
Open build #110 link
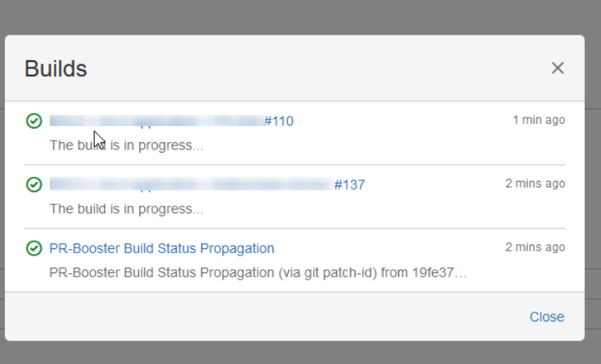point(279,121)
